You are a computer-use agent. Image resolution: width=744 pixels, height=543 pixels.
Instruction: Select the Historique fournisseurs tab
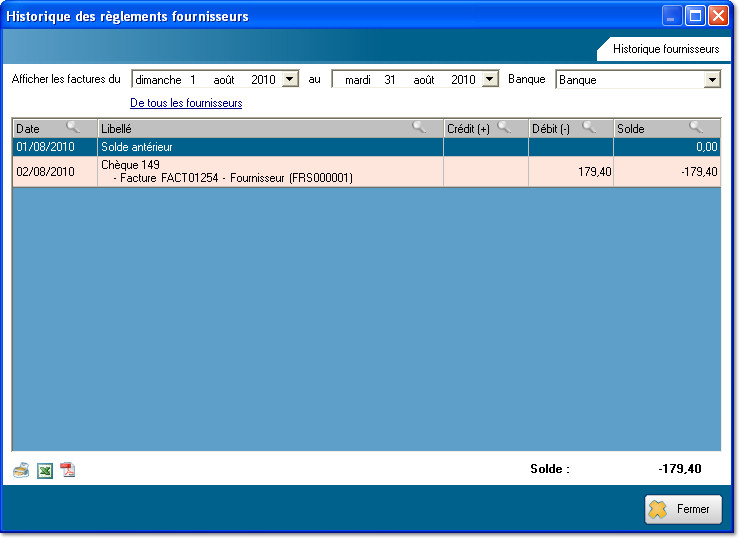pos(665,48)
